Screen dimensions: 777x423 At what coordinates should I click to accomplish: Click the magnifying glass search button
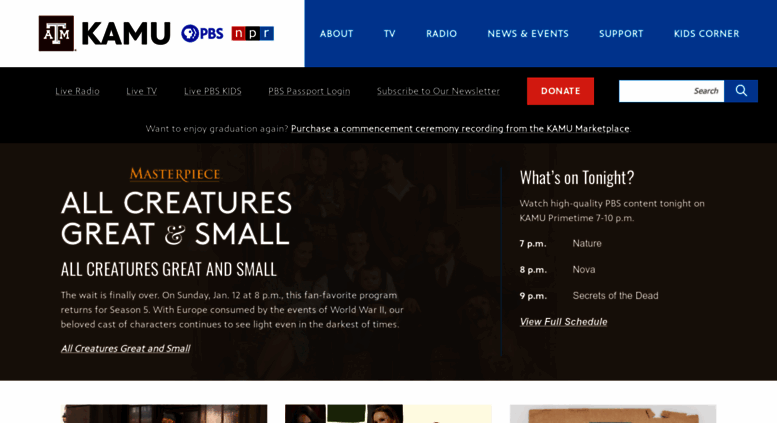coord(741,91)
